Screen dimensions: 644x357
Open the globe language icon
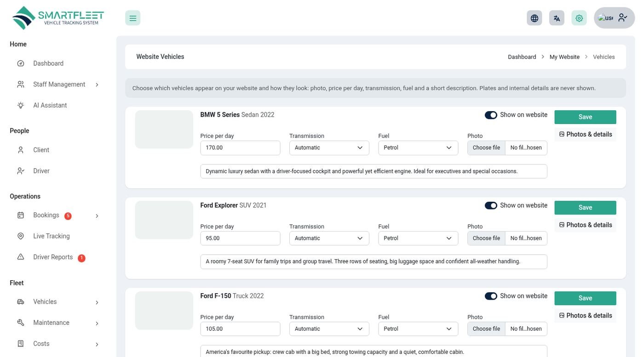(x=534, y=18)
